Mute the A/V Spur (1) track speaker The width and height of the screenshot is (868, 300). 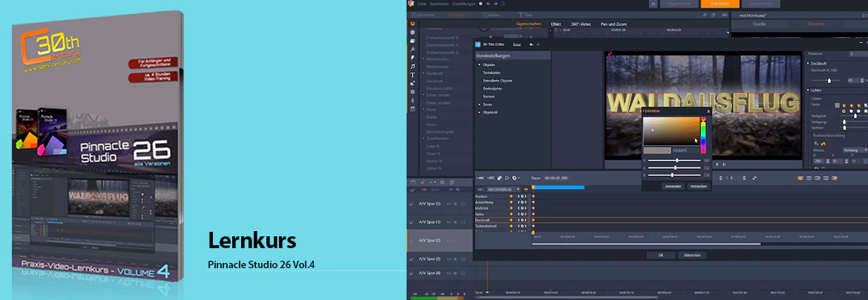(x=456, y=222)
